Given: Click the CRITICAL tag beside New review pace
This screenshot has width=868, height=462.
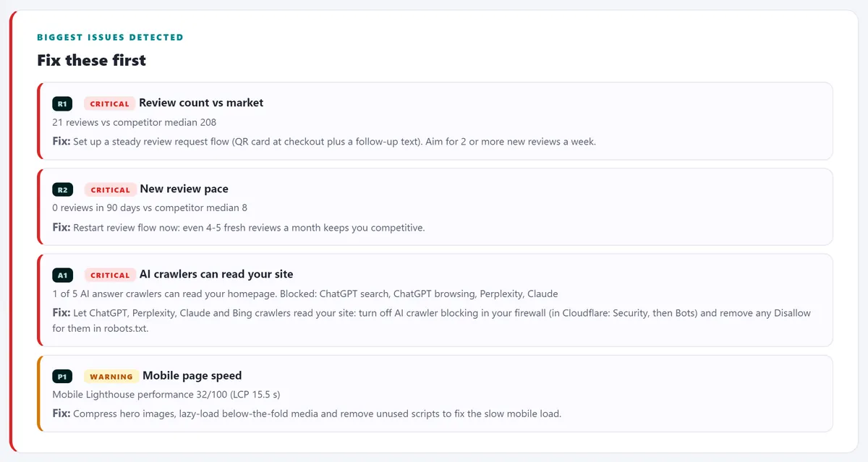Looking at the screenshot, I should pos(110,189).
